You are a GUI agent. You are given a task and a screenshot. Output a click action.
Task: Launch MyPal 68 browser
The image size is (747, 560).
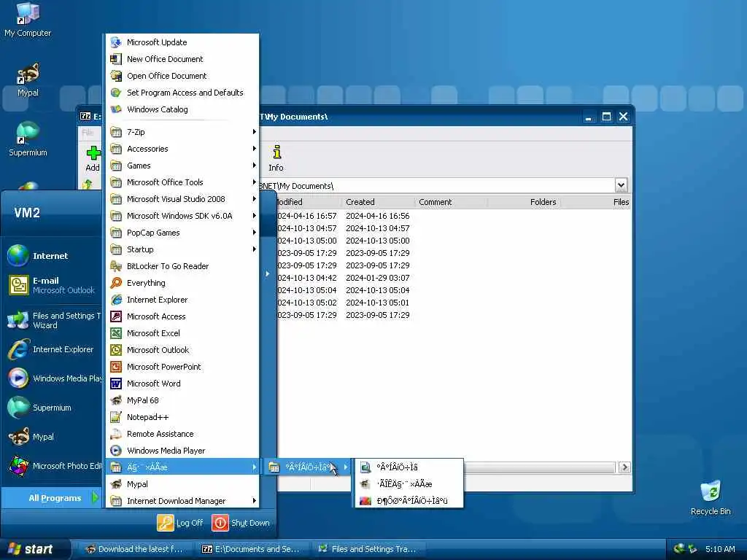coord(182,400)
